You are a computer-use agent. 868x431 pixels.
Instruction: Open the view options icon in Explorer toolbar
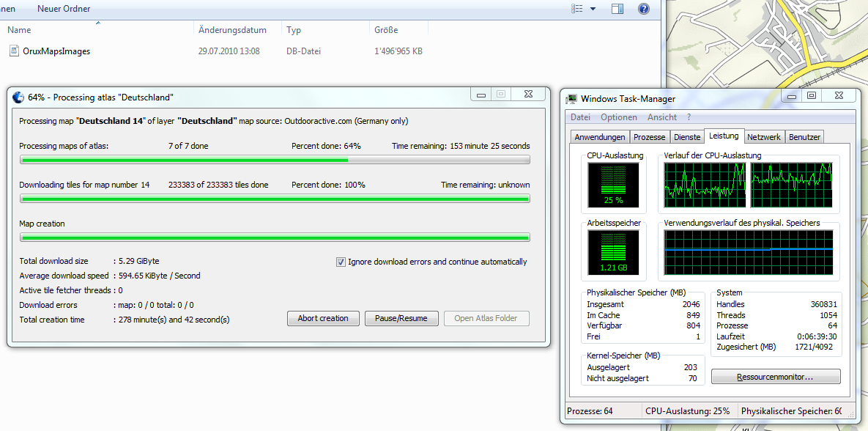578,8
